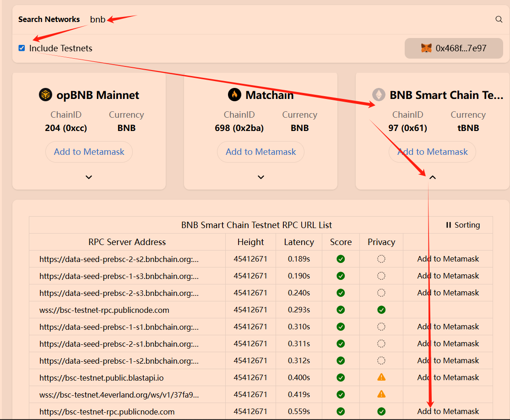Select the wss://bsc-testnet.4everland.org address text

point(119,395)
